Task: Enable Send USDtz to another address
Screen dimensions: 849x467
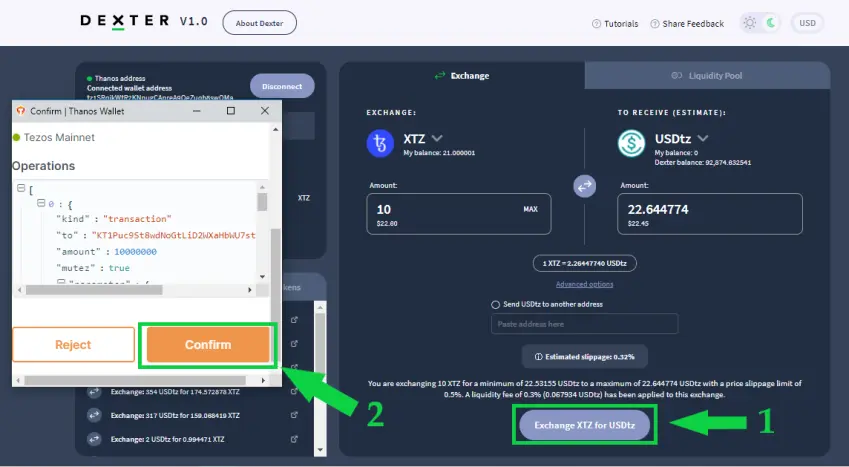Action: [x=495, y=304]
